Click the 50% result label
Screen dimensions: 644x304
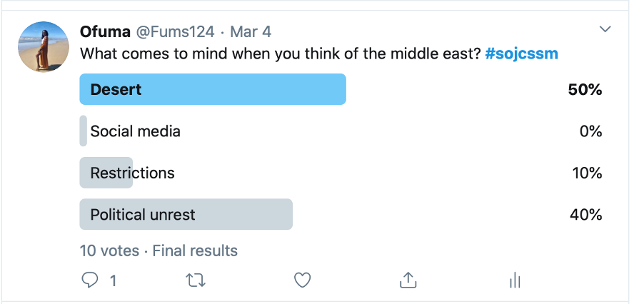coord(585,90)
